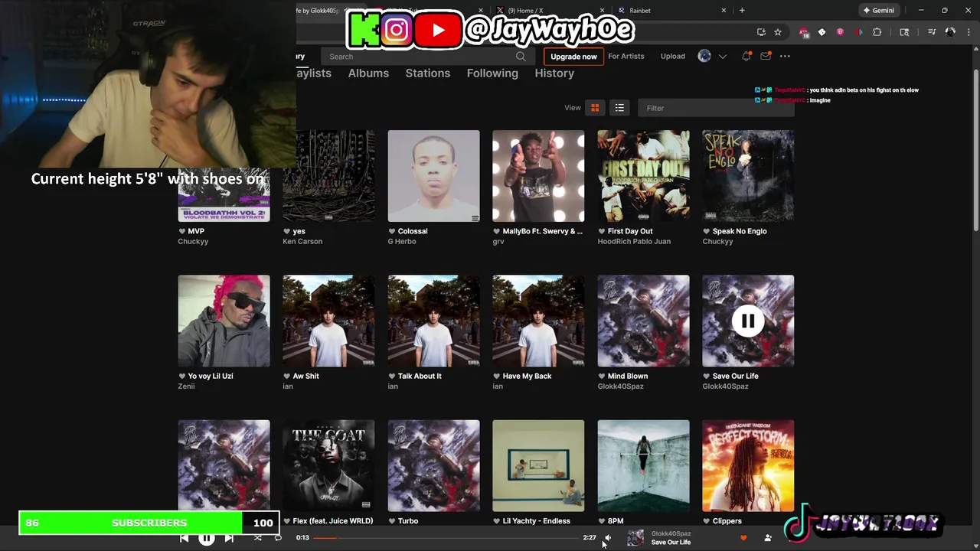Open the First Day Out cover art
Viewport: 980px width, 551px height.
643,176
